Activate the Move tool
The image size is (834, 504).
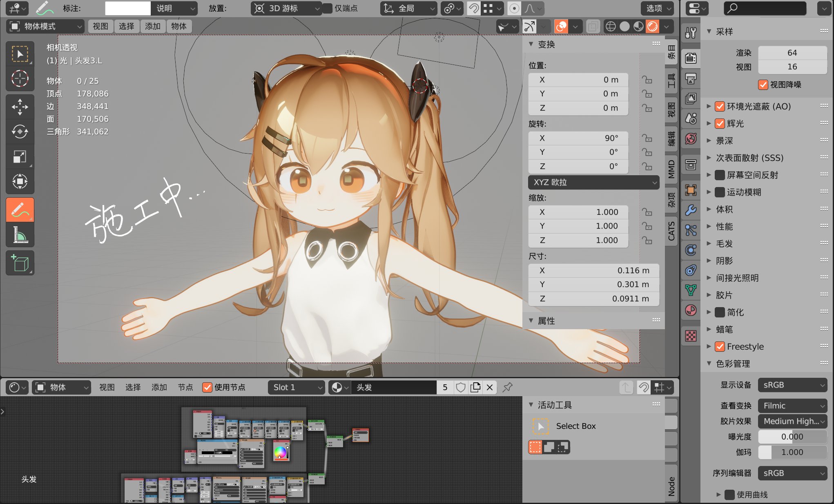point(20,107)
